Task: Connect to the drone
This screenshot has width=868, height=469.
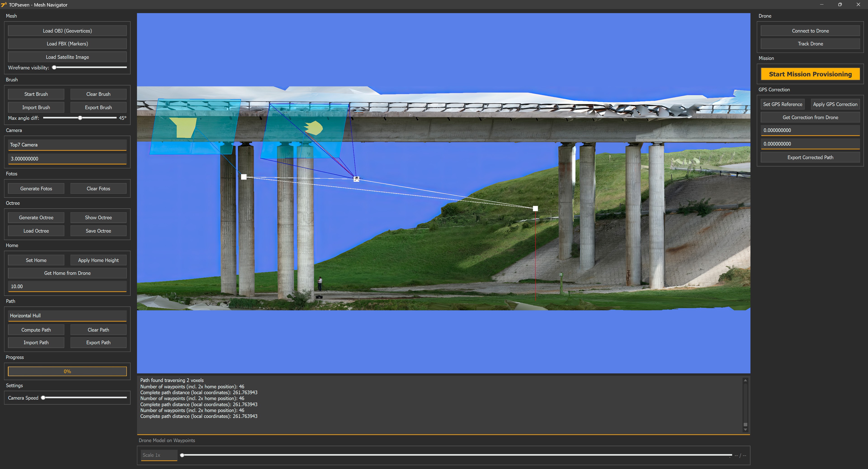Action: pyautogui.click(x=810, y=30)
